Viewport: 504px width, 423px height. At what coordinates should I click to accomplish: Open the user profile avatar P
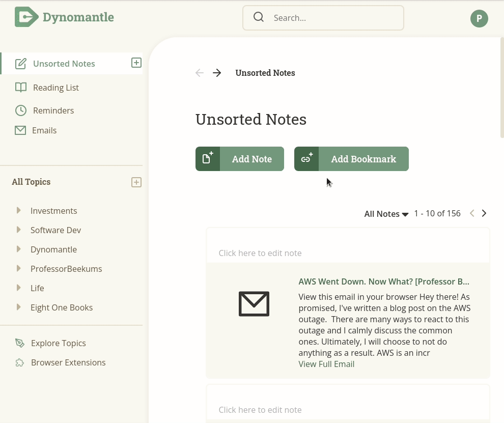[x=479, y=19]
